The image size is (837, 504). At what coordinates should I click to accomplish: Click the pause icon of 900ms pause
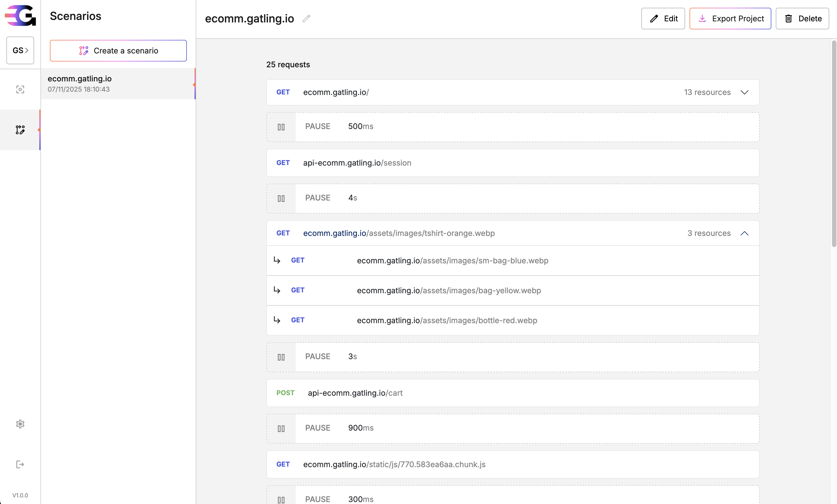(281, 429)
